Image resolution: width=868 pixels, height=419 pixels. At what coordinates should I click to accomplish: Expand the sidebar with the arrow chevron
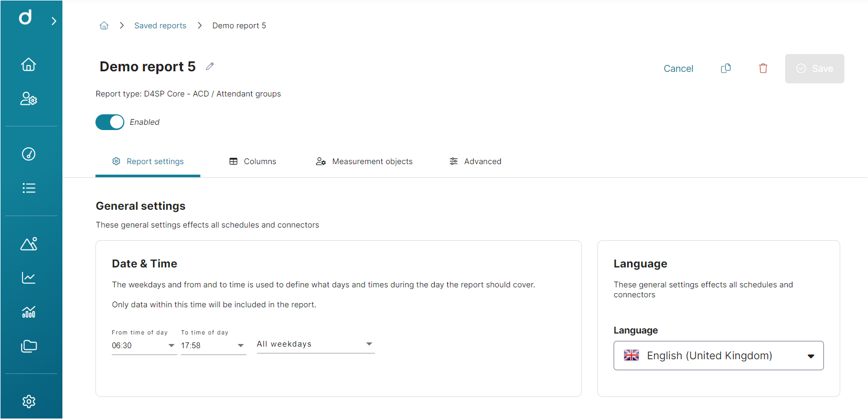[x=53, y=21]
